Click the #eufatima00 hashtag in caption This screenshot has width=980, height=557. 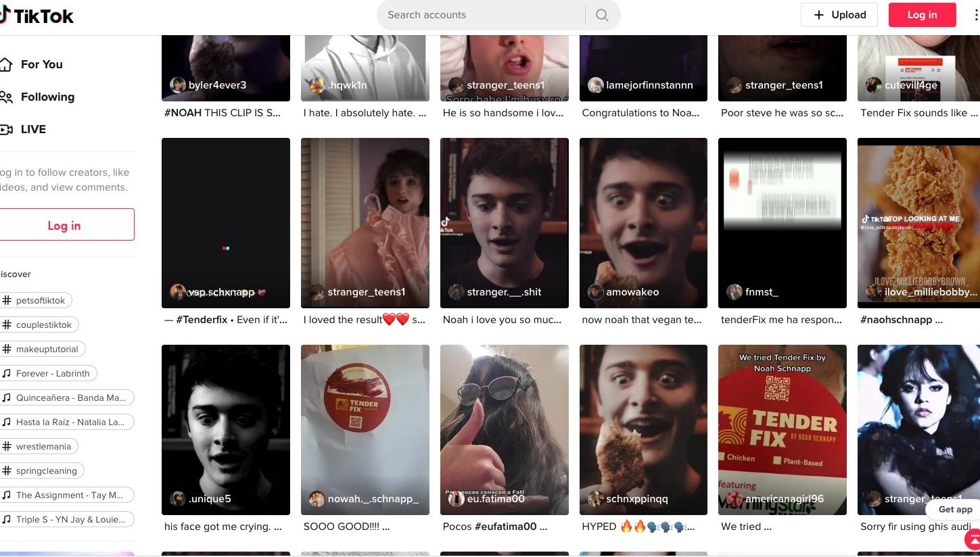pyautogui.click(x=505, y=527)
